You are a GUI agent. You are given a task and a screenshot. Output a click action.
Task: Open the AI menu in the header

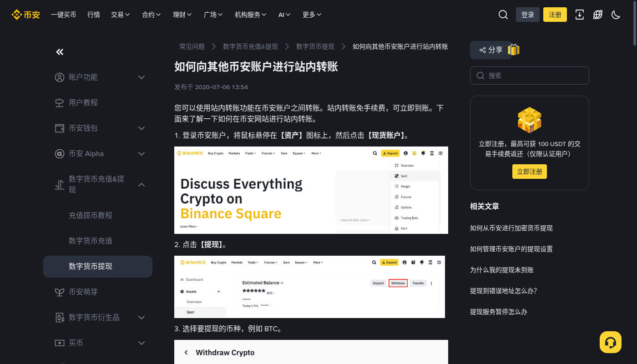(284, 15)
